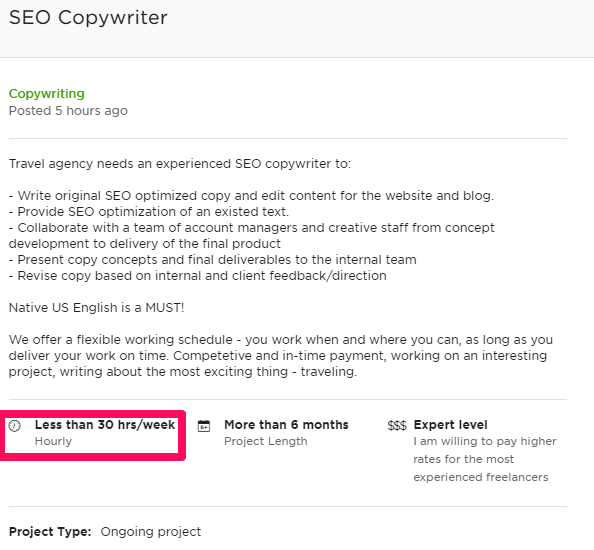Click the clock icon beside hours per week
This screenshot has height=550, width=594.
click(x=15, y=426)
